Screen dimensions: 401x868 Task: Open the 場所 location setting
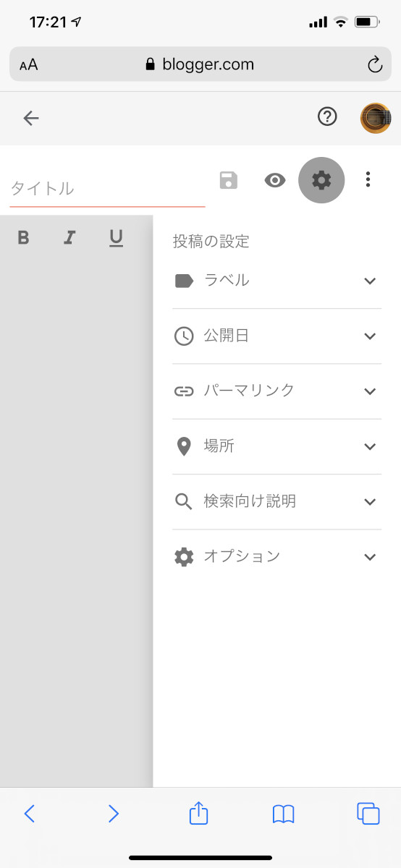coord(277,446)
